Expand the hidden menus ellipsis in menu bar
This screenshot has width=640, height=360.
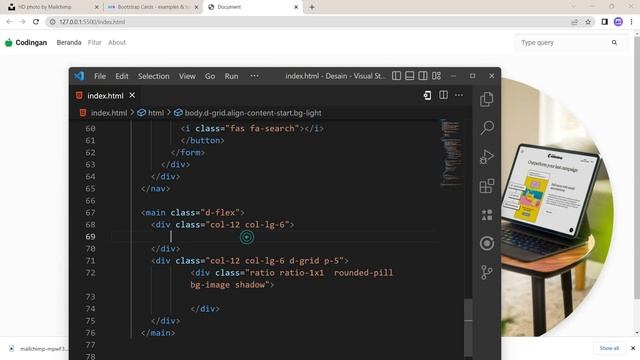coord(254,76)
